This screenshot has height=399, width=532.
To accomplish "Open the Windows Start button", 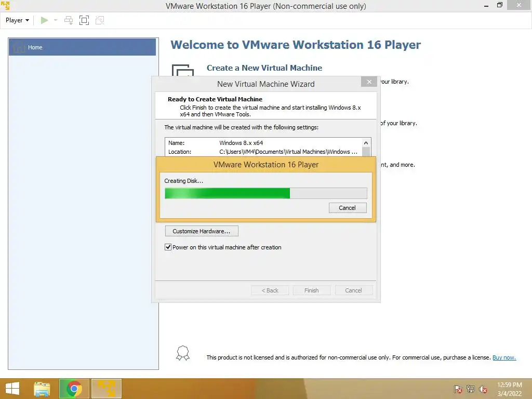I will tap(12, 389).
